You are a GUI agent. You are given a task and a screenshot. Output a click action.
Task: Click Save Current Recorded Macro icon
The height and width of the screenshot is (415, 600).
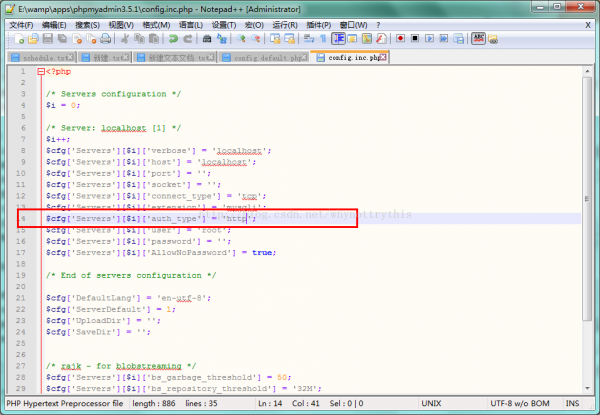click(x=458, y=39)
